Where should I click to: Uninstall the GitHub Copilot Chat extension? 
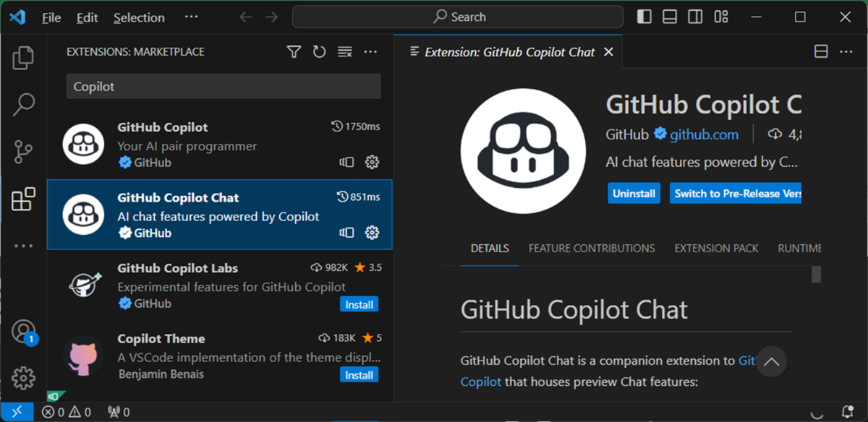634,194
